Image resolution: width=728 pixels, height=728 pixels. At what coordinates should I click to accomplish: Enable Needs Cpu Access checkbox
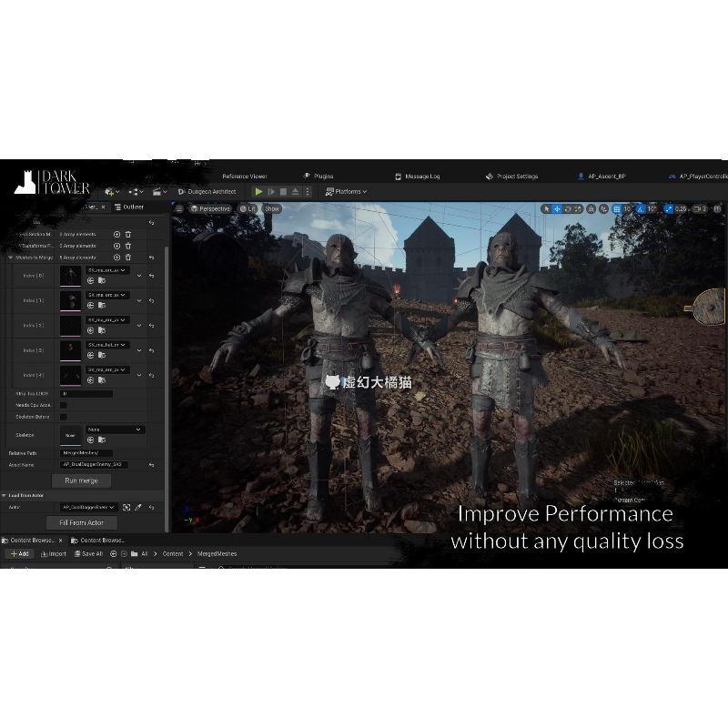click(64, 405)
